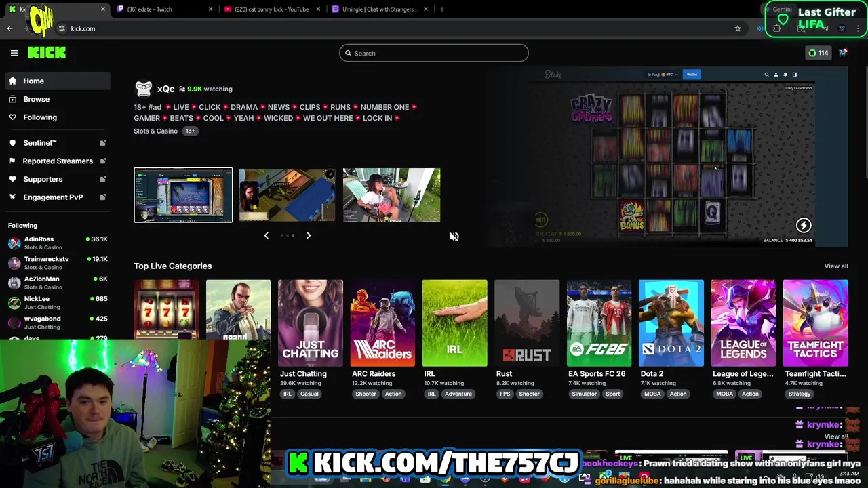Click the Adventure tag under IRL
Viewport: 868px width, 488px height.
(458, 394)
